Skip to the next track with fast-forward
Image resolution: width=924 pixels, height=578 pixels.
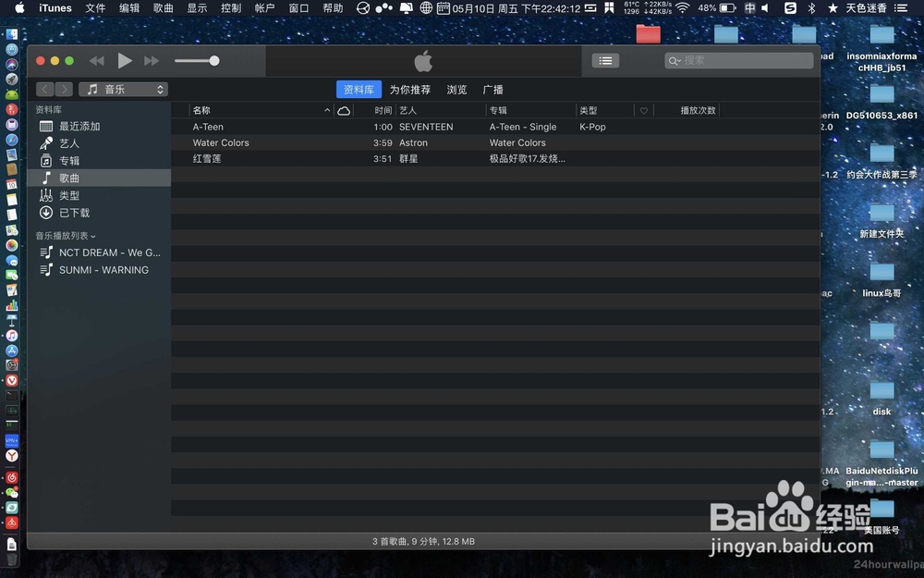pos(152,61)
